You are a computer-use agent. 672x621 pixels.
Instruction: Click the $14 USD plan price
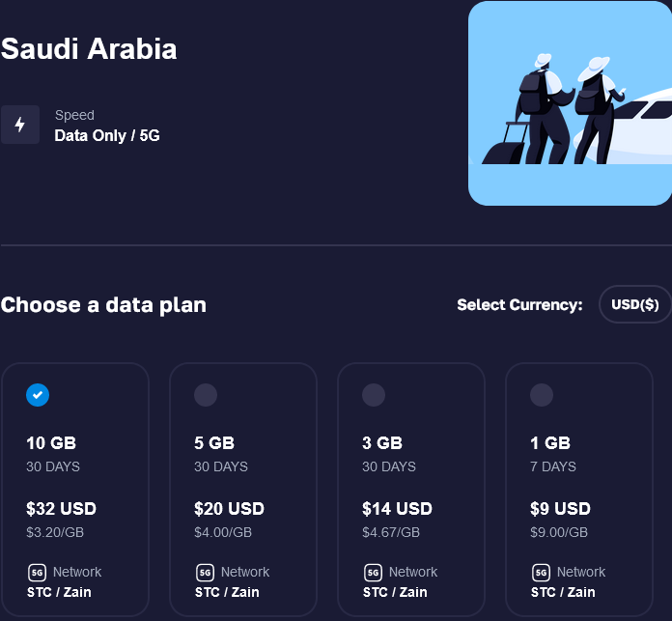pyautogui.click(x=397, y=509)
